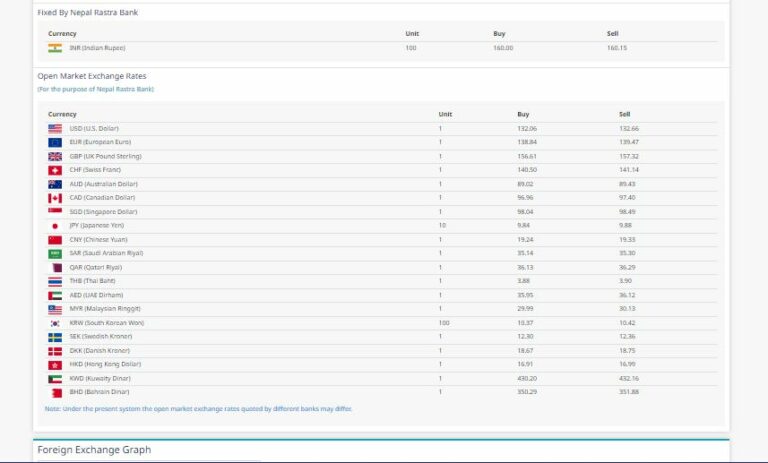This screenshot has height=463, width=768.
Task: Click the Malaysian flag icon for MYR
Action: click(55, 309)
